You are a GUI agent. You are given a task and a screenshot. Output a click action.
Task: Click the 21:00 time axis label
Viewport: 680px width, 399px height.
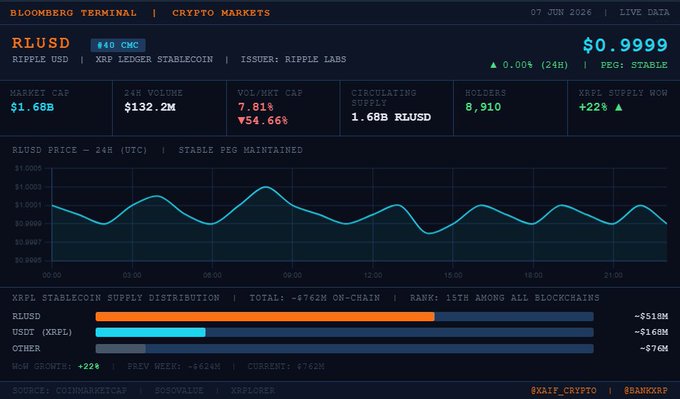613,275
